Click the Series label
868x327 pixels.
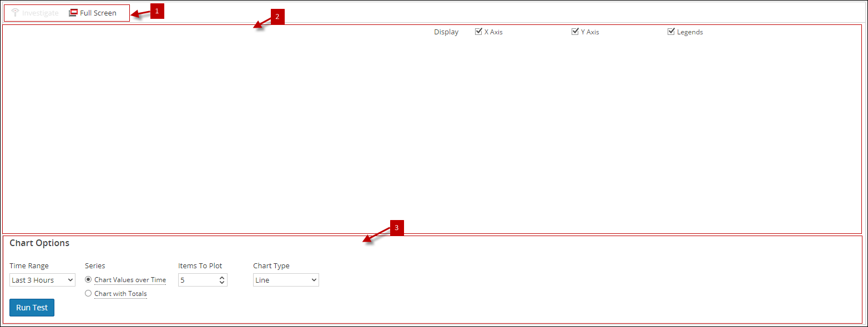[x=95, y=266]
